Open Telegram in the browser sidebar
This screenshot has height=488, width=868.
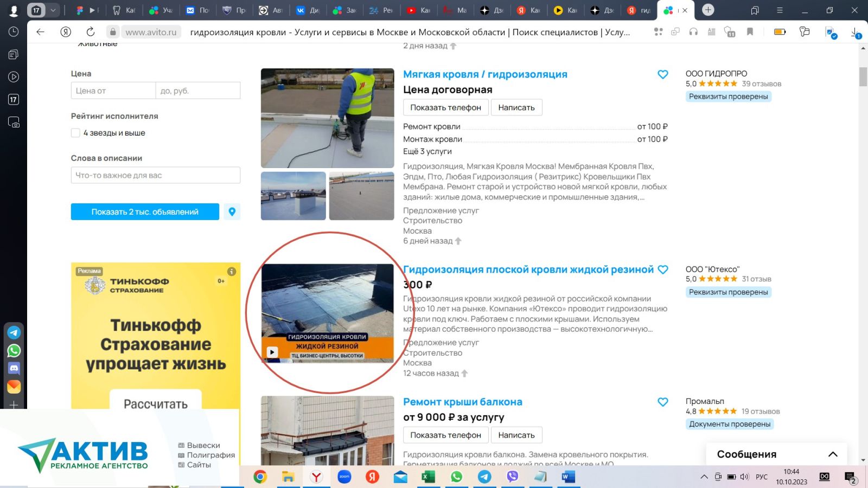point(14,332)
